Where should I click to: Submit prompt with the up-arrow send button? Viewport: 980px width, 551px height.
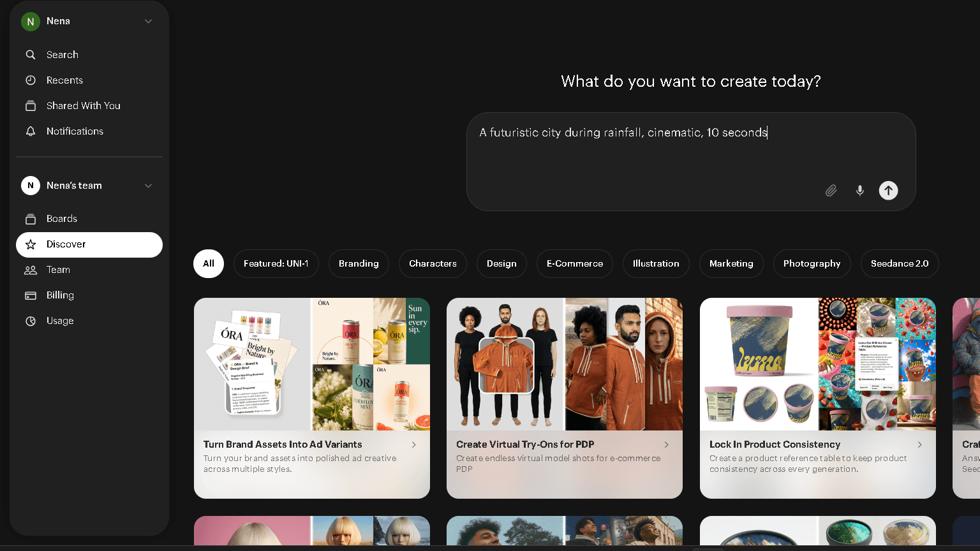point(888,191)
